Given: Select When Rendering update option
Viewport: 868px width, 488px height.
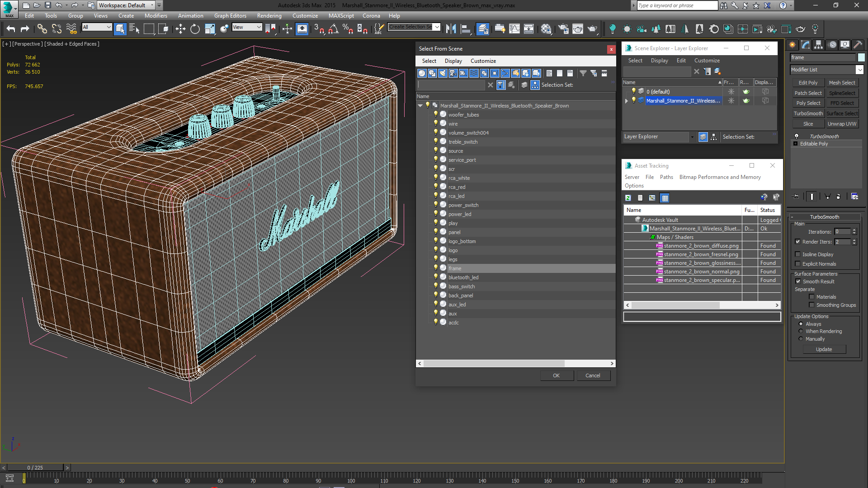Looking at the screenshot, I should [x=801, y=331].
